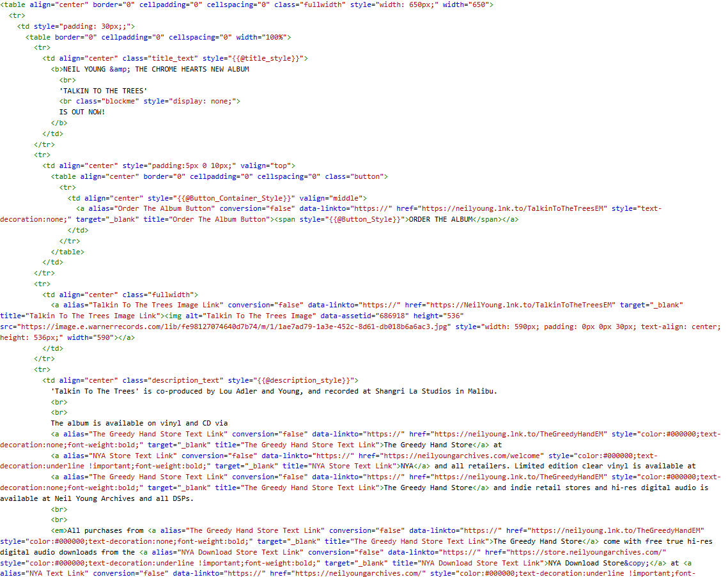
Task: Click the img width value "590"
Action: [103, 337]
